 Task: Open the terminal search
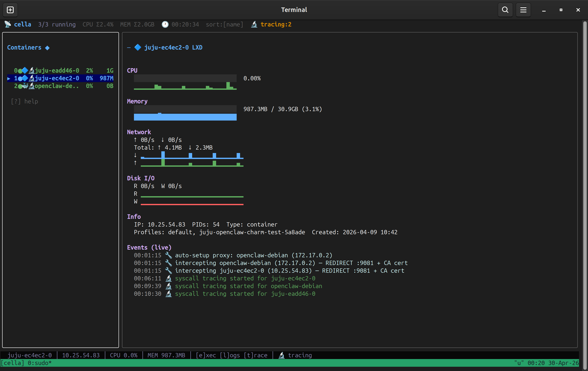click(505, 10)
